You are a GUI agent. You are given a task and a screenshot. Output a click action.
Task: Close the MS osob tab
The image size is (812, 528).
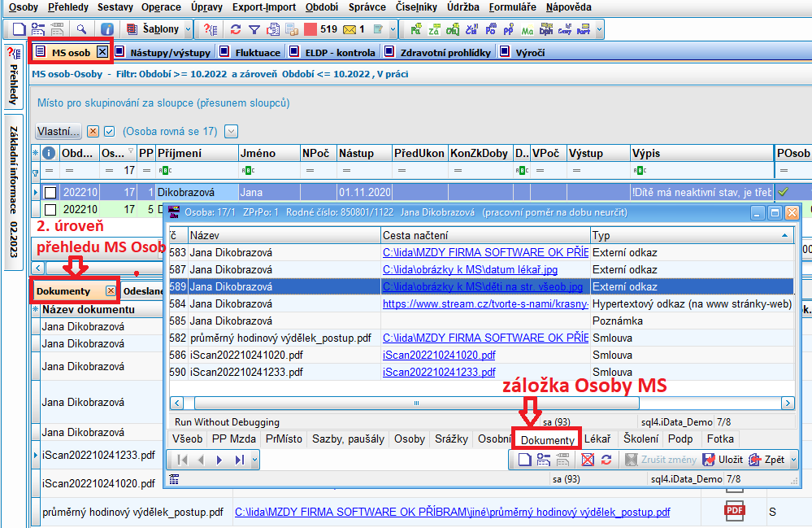point(102,52)
